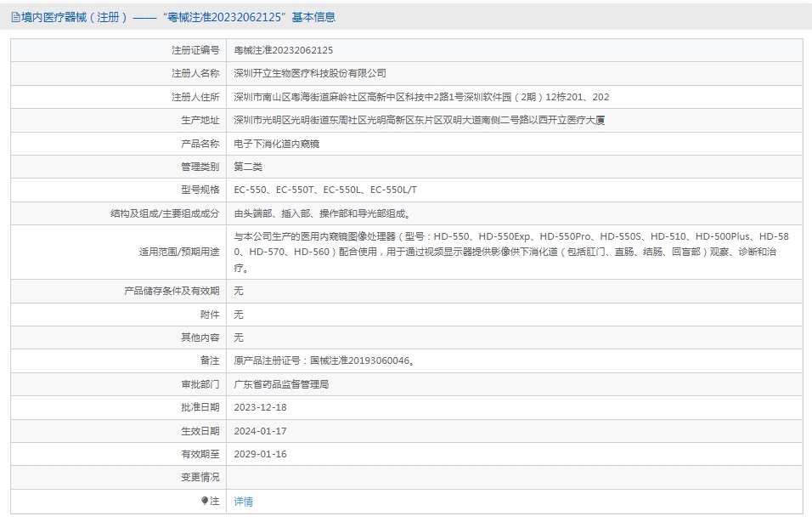812x522 pixels.
Task: Click the 注册人名称 label cell
Action: (119, 74)
